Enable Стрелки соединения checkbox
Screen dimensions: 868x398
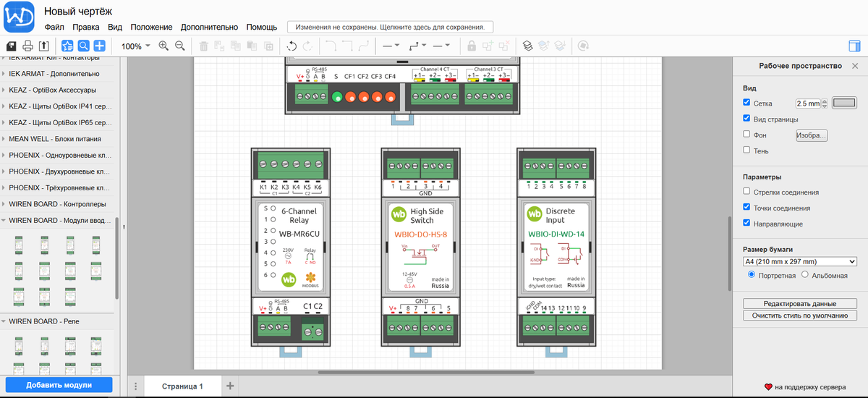(747, 192)
